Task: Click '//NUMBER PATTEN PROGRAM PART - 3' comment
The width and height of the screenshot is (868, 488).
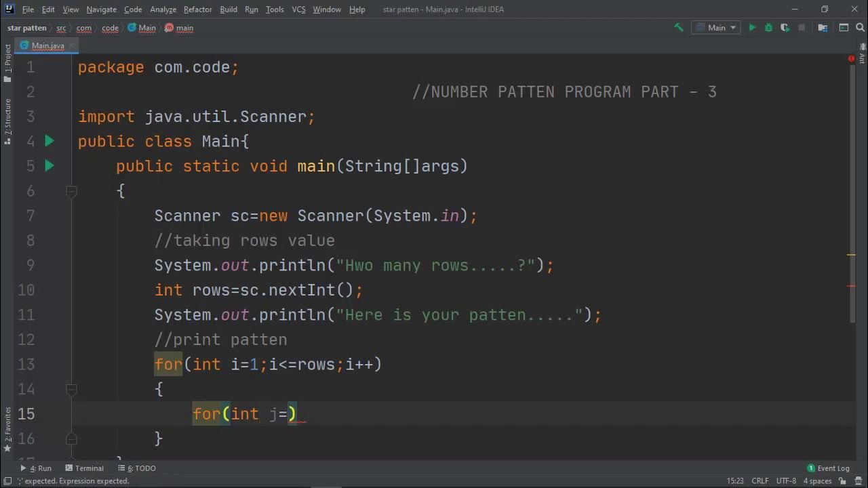Action: tap(564, 92)
